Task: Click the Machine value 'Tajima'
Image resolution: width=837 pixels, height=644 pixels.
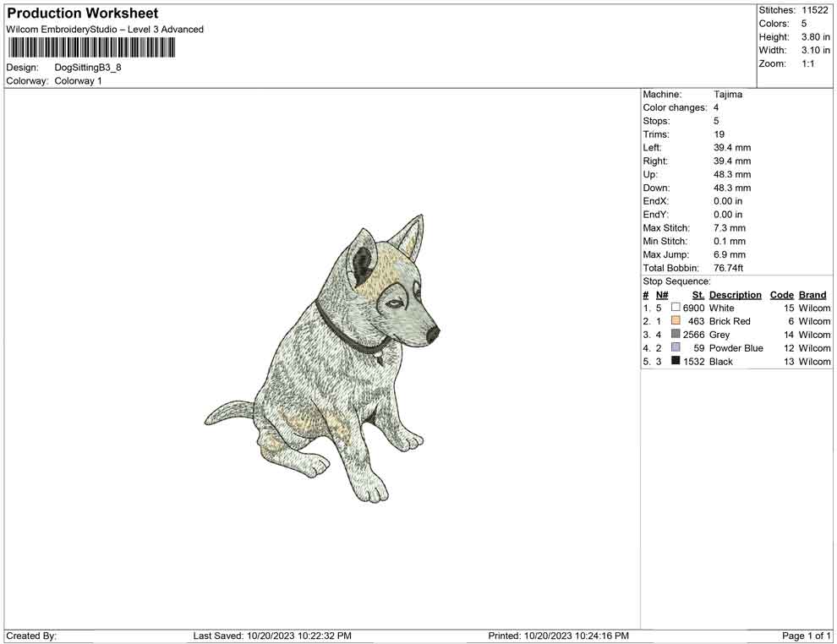Action: (728, 95)
